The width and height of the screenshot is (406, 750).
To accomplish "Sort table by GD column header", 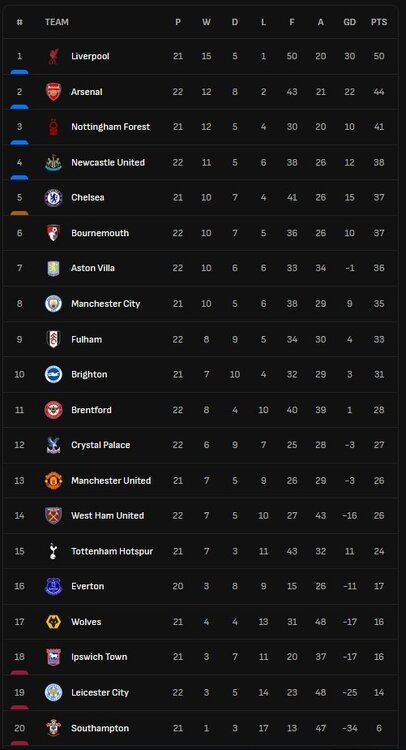I will click(350, 22).
